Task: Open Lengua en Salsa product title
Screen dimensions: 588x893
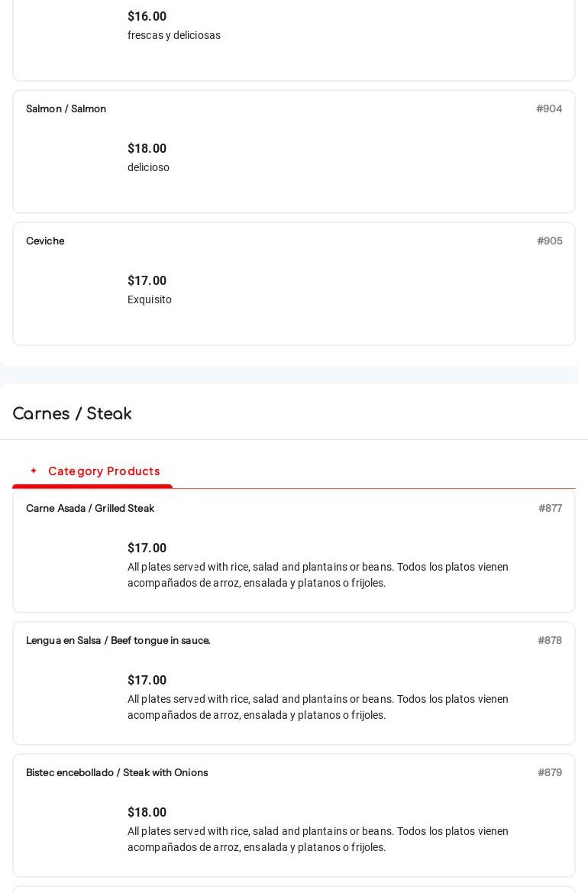Action: click(x=118, y=641)
